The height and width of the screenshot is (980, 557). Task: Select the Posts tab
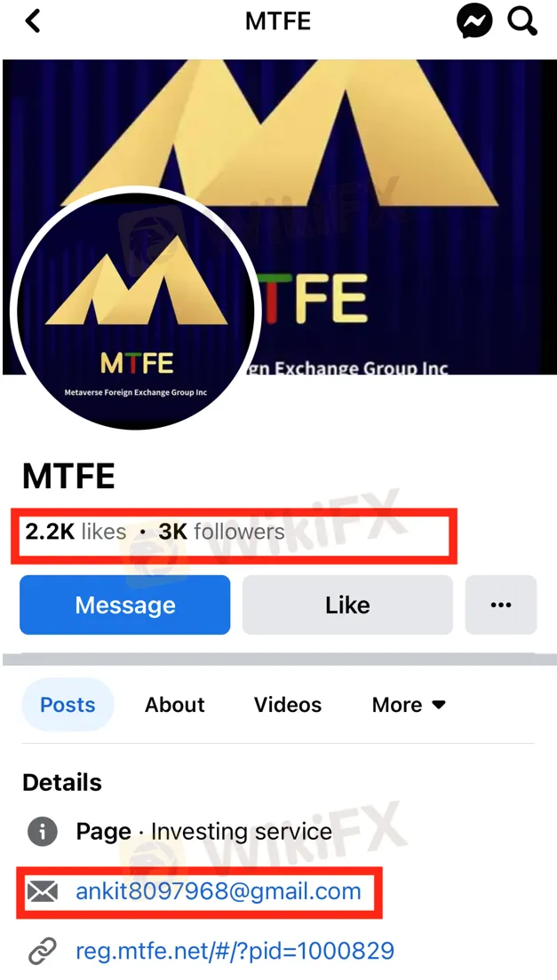click(68, 705)
